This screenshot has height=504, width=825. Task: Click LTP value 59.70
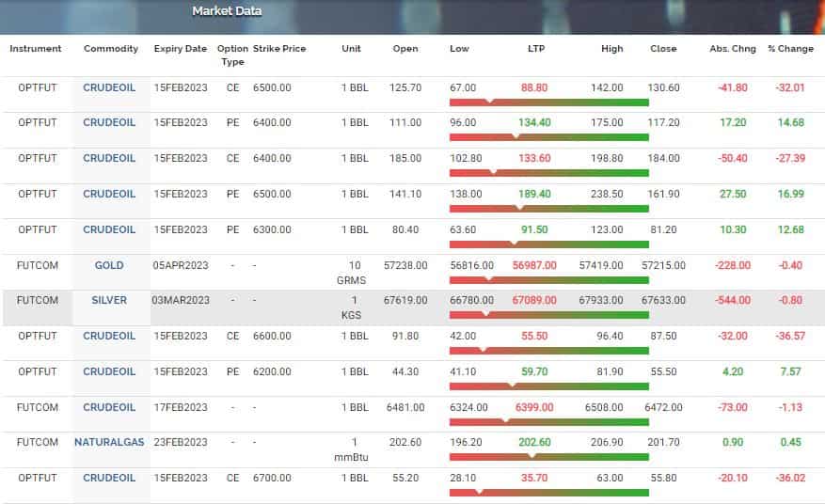(x=534, y=371)
